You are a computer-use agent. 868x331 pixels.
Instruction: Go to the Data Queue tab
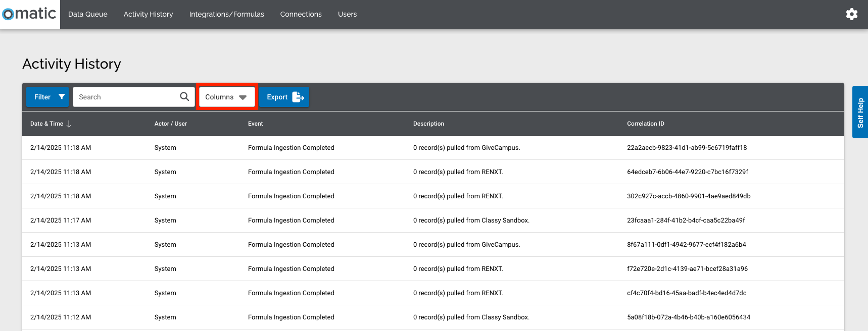[88, 14]
